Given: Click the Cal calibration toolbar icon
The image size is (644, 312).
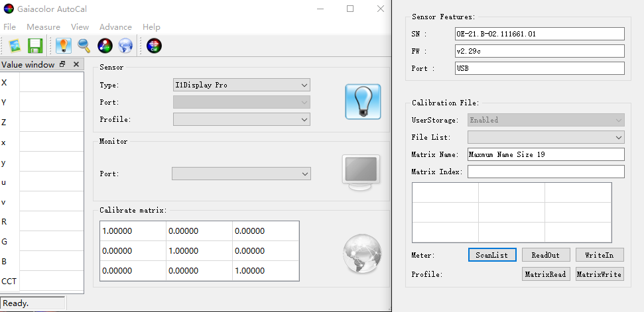Looking at the screenshot, I should [154, 46].
